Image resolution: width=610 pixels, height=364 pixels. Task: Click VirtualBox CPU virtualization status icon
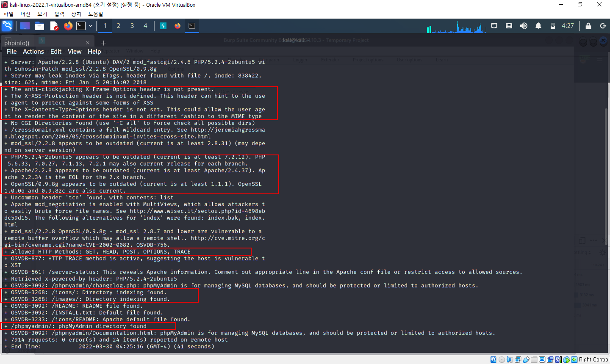pyautogui.click(x=558, y=359)
